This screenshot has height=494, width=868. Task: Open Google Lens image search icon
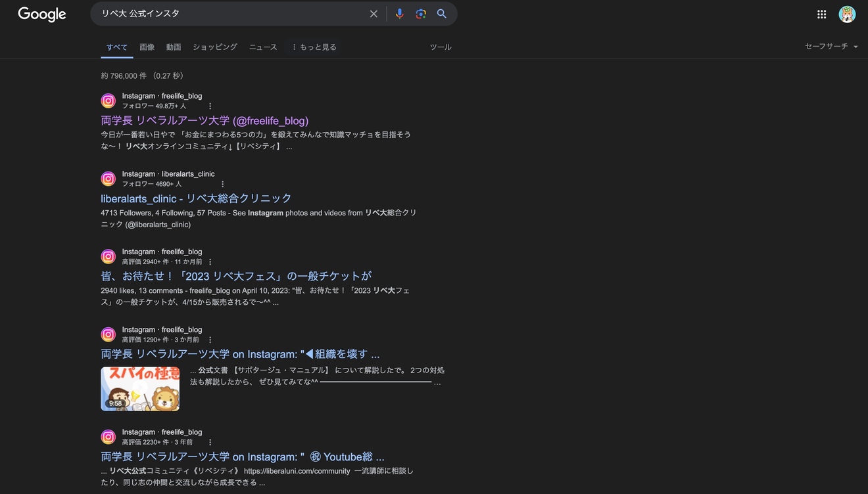click(421, 14)
